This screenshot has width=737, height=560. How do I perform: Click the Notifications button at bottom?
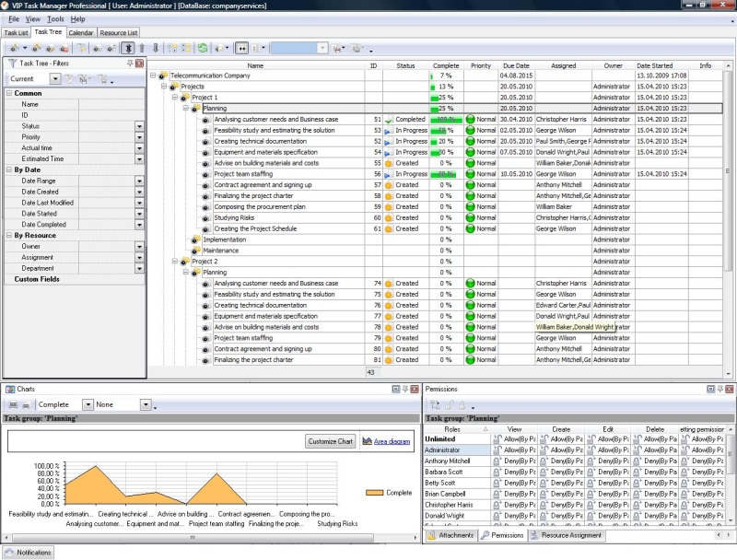coord(28,553)
